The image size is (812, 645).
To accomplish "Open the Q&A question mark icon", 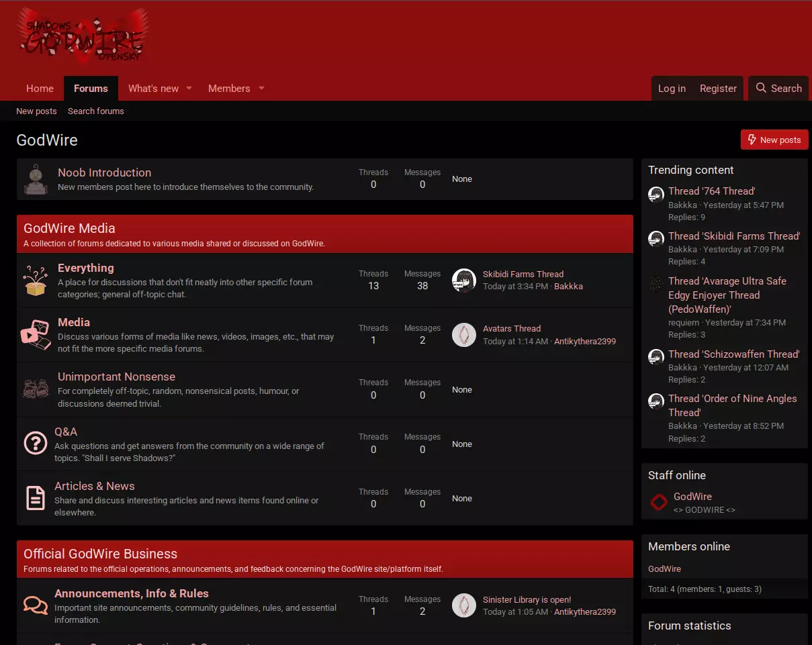I will pyautogui.click(x=35, y=444).
